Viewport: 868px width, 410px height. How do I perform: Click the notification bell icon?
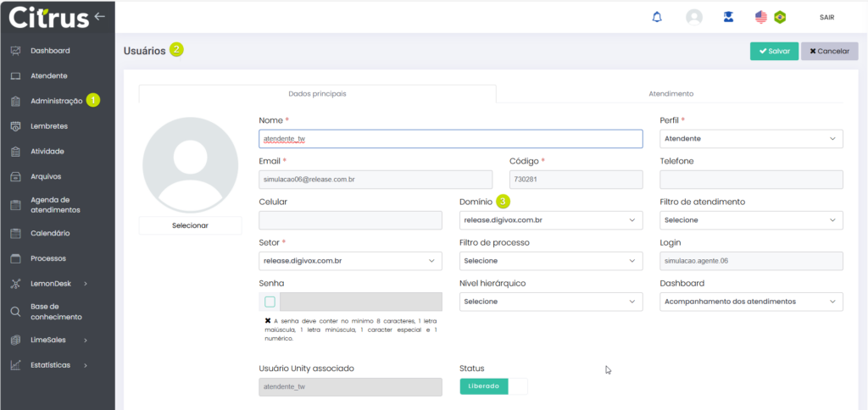pos(657,17)
